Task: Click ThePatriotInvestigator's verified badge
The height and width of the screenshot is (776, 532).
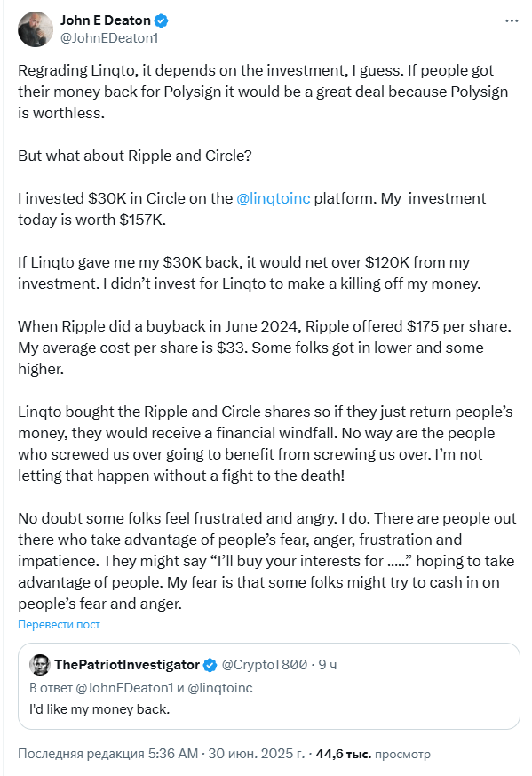Action: [210, 665]
